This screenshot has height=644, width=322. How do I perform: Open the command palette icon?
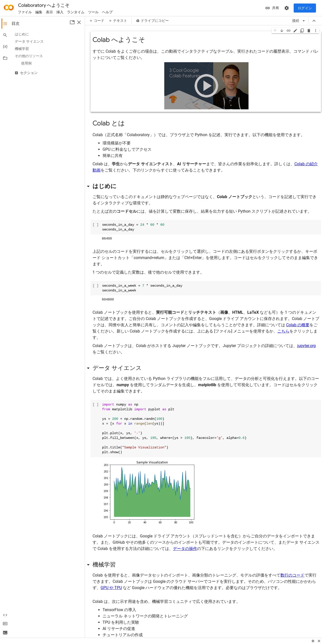click(x=5, y=624)
